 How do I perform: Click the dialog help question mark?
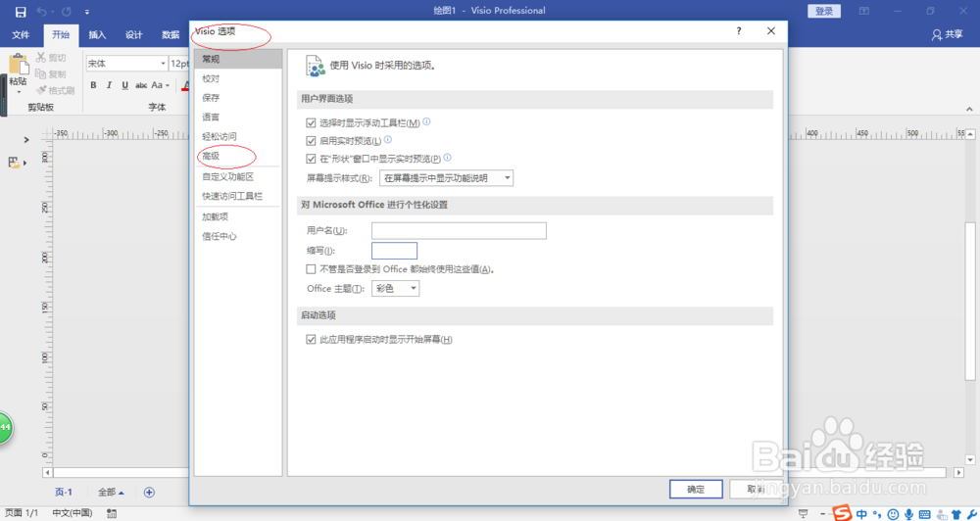click(739, 30)
